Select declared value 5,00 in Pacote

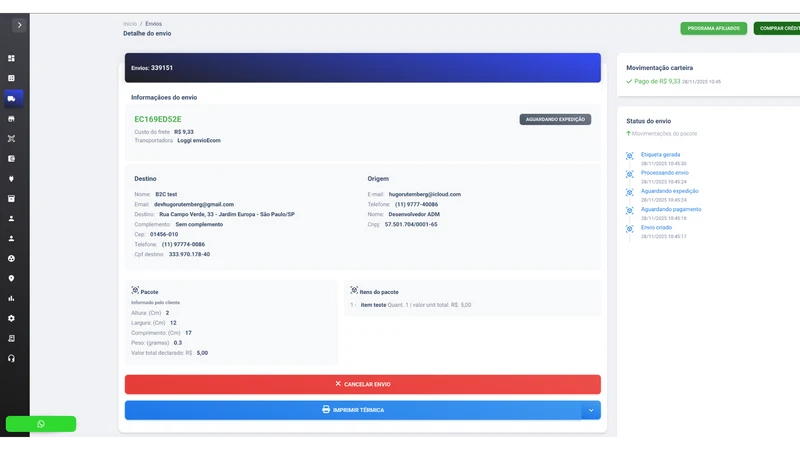pyautogui.click(x=202, y=353)
